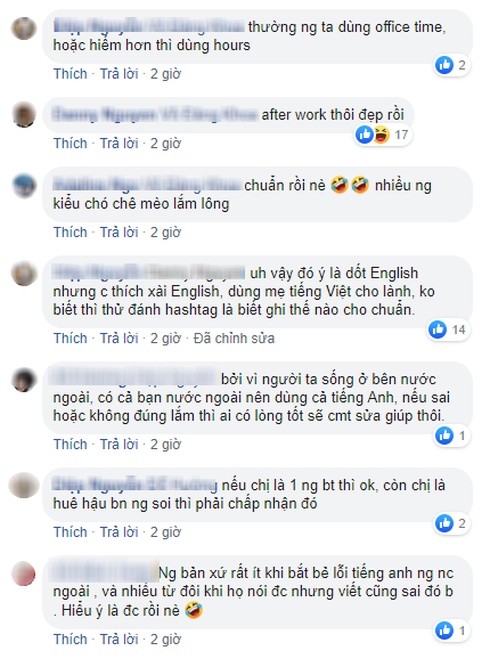Viewport: 490px width, 659px height.
Task: Click Thích under the 'Ng bản xứ' comment
Action: pyautogui.click(x=70, y=639)
